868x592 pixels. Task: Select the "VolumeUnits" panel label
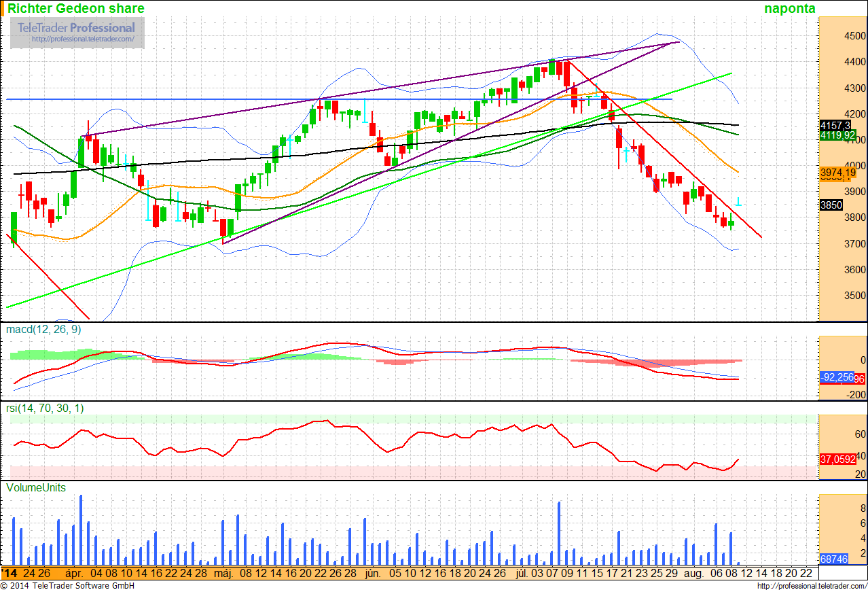click(x=35, y=487)
